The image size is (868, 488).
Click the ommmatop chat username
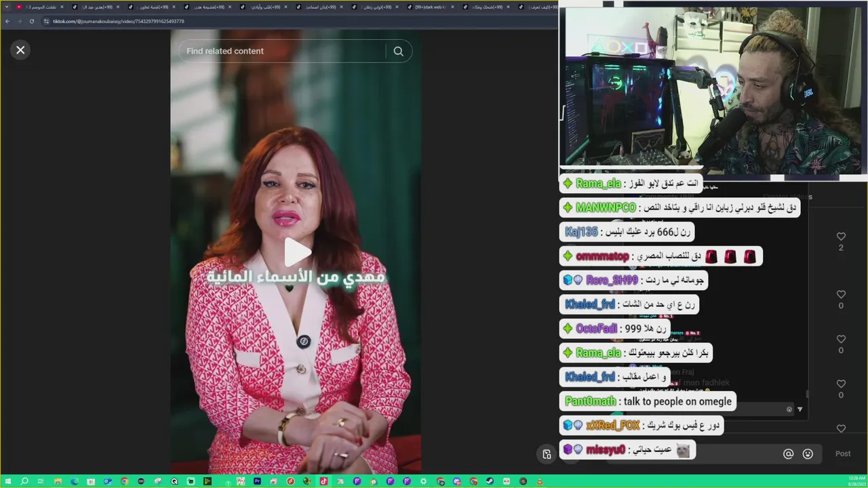(x=602, y=256)
